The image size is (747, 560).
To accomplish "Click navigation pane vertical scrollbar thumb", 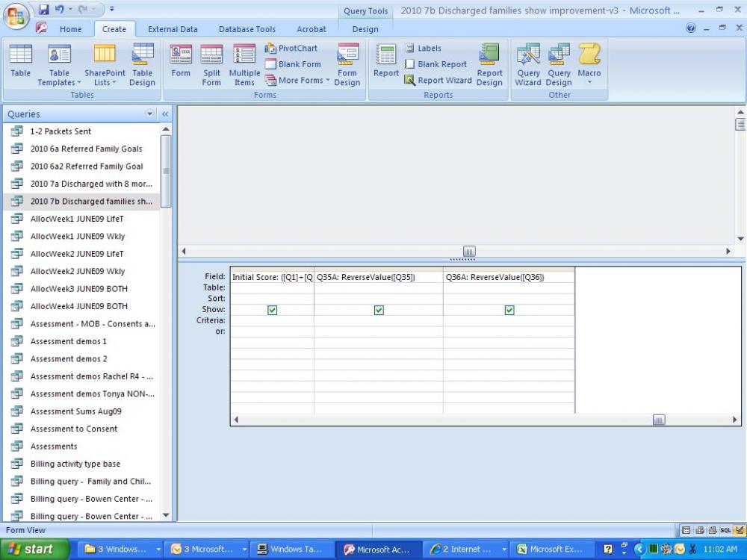I will [165, 172].
